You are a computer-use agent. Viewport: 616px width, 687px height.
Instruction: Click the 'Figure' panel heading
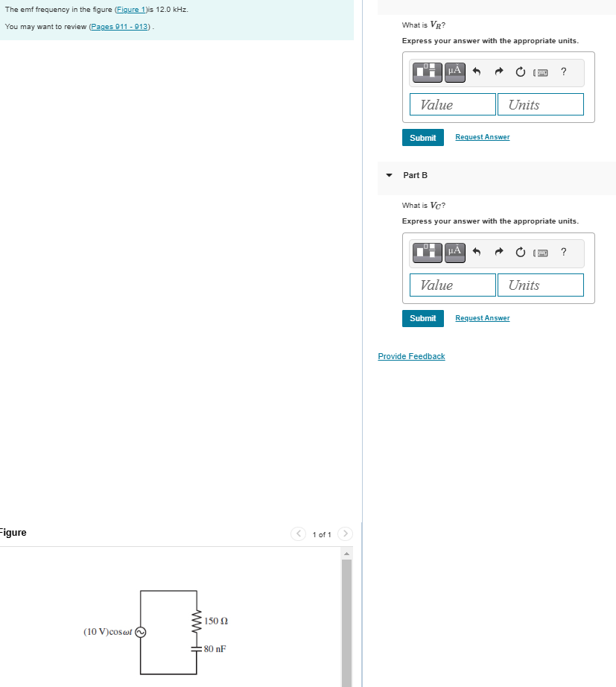[13, 532]
